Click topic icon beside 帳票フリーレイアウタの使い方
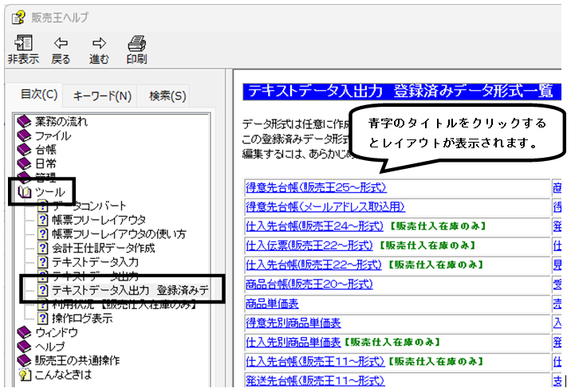The height and width of the screenshot is (392, 571). click(42, 233)
